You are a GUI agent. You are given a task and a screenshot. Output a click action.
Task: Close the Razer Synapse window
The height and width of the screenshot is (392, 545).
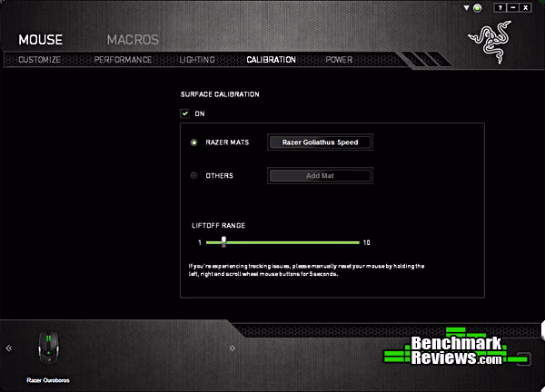pos(526,7)
